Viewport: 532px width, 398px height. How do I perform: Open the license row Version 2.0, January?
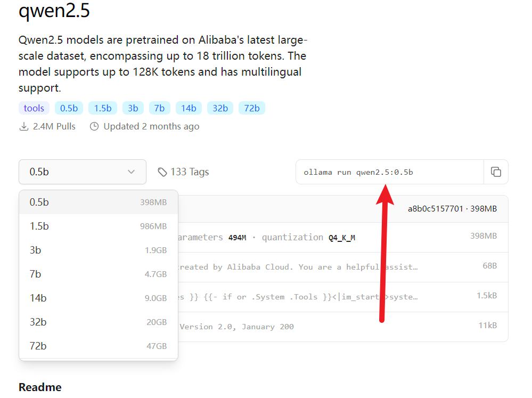click(x=342, y=327)
